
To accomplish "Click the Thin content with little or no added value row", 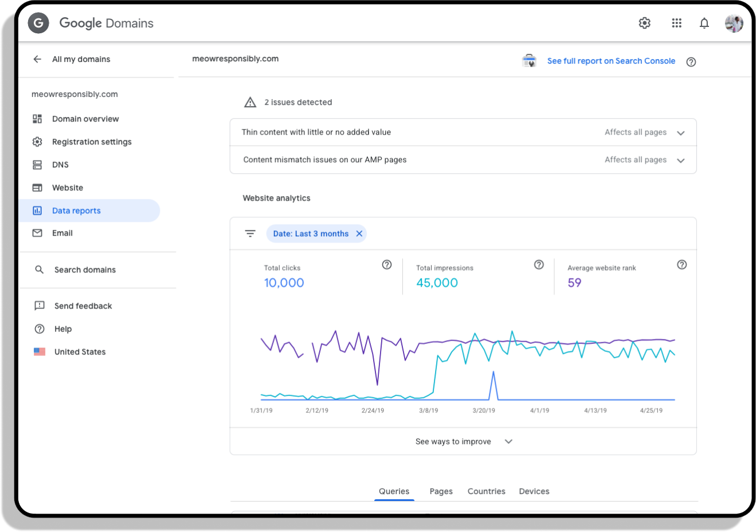I will (463, 132).
